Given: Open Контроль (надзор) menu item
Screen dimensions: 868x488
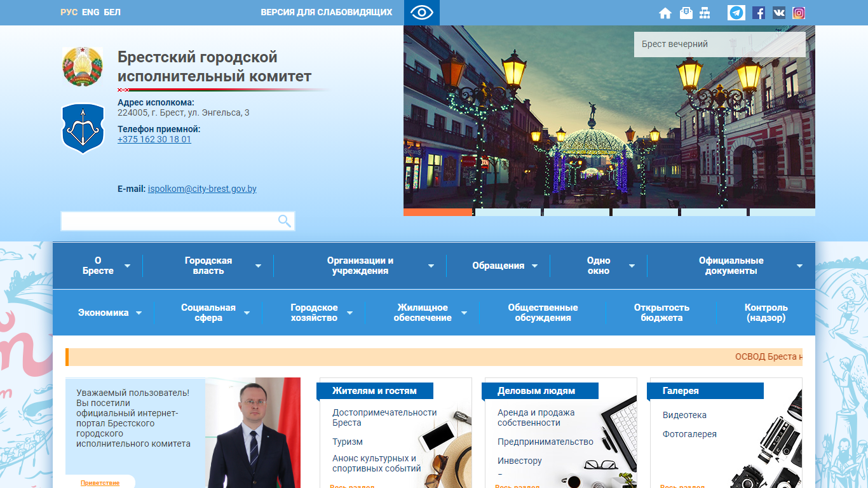Looking at the screenshot, I should pyautogui.click(x=766, y=313).
